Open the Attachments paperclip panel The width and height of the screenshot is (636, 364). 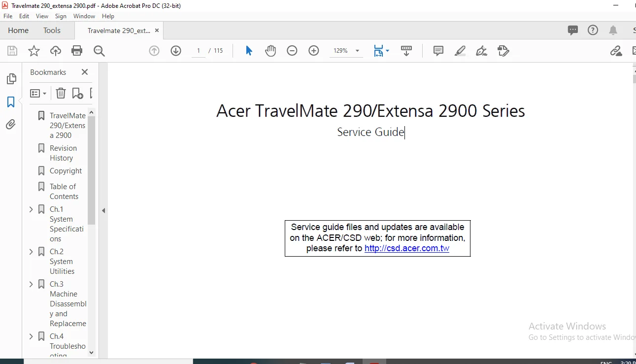(11, 125)
